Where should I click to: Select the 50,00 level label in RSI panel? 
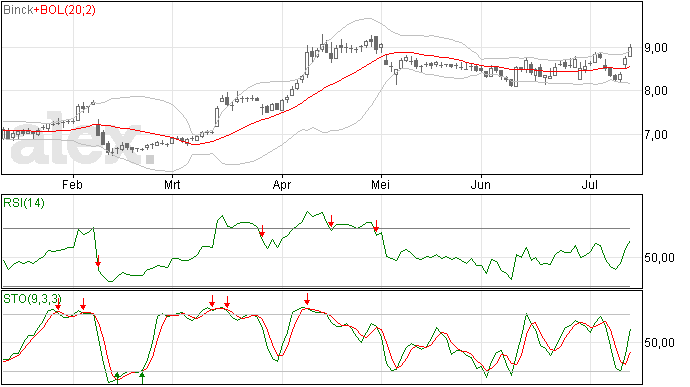[x=659, y=258]
